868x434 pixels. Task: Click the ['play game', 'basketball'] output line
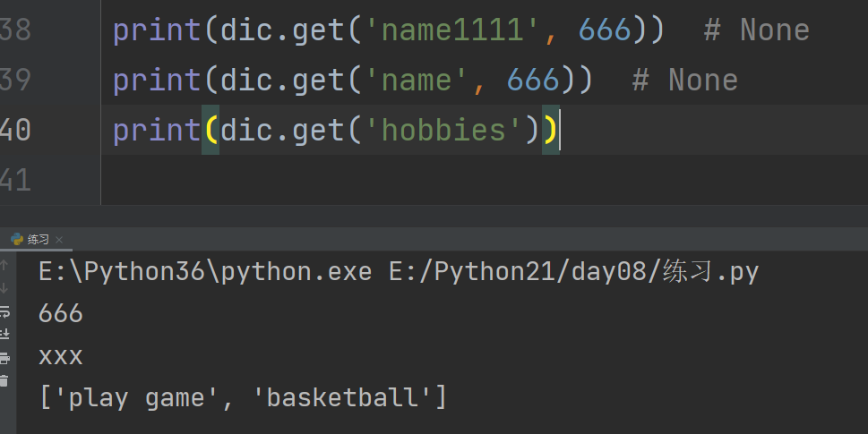(243, 397)
